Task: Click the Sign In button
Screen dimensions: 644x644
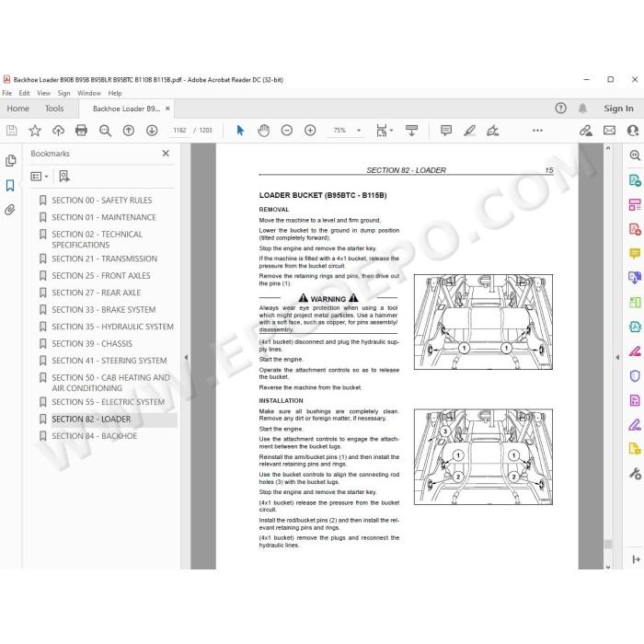Action: pos(618,109)
